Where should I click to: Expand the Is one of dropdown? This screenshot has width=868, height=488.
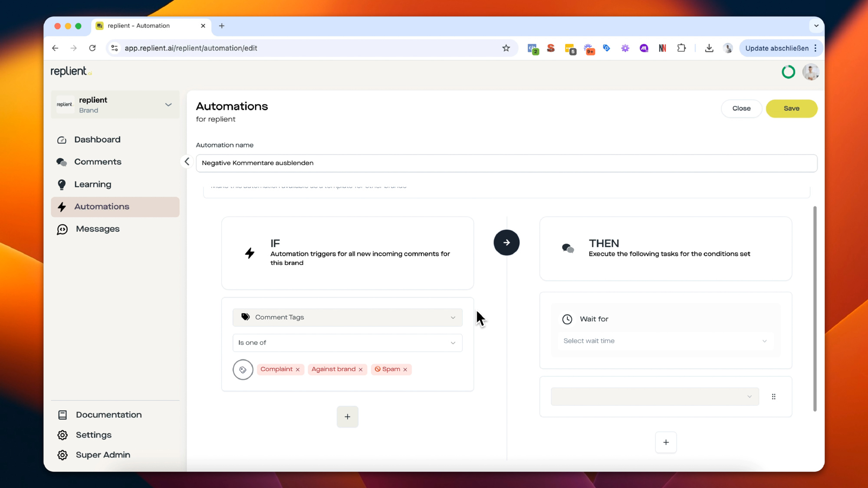[347, 343]
